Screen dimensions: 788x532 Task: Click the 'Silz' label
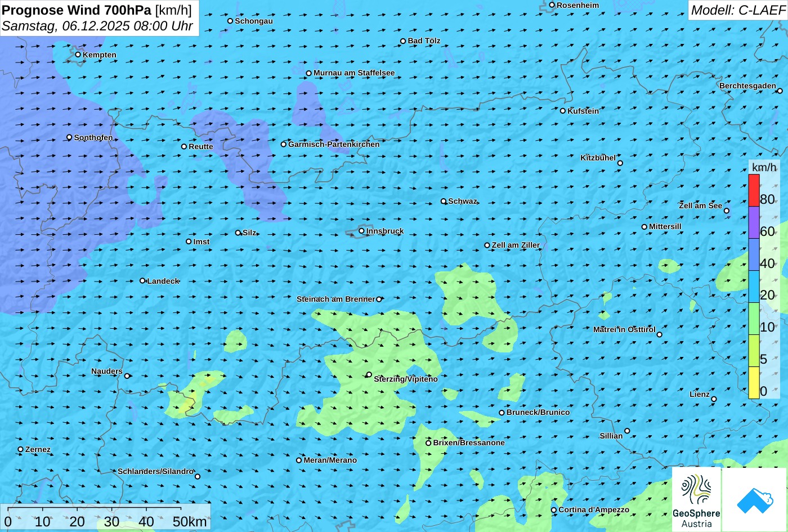[249, 233]
